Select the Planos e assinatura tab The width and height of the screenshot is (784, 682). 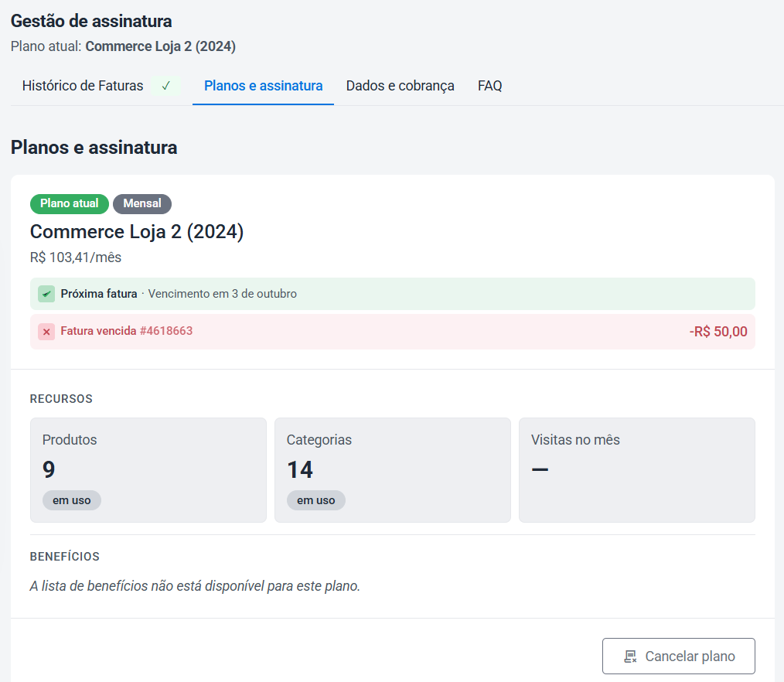click(x=263, y=86)
